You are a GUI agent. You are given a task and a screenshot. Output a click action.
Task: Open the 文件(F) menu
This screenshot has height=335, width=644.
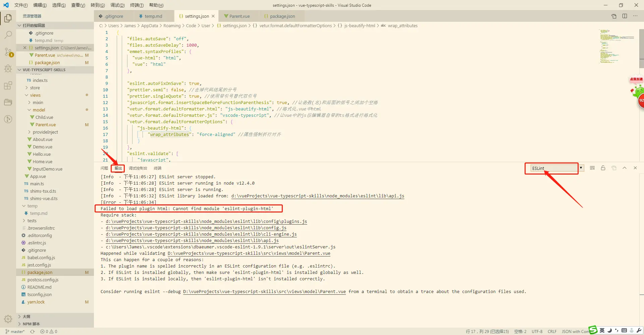click(x=21, y=5)
